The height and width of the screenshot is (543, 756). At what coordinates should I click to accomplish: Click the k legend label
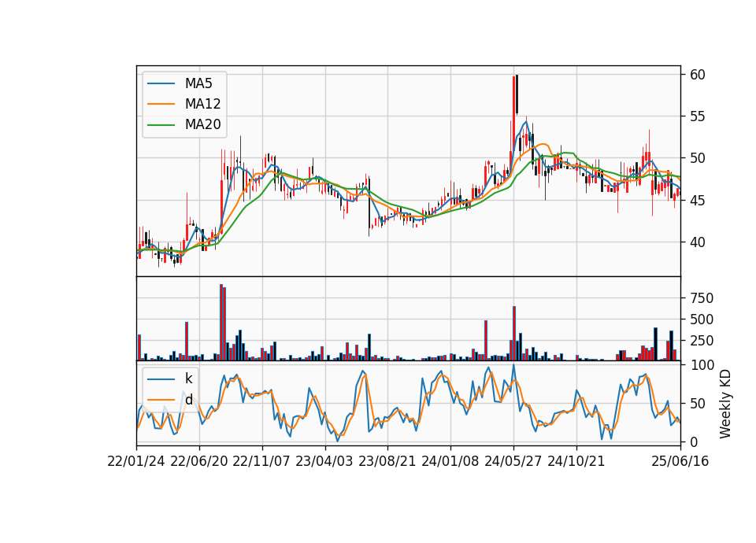(x=188, y=379)
